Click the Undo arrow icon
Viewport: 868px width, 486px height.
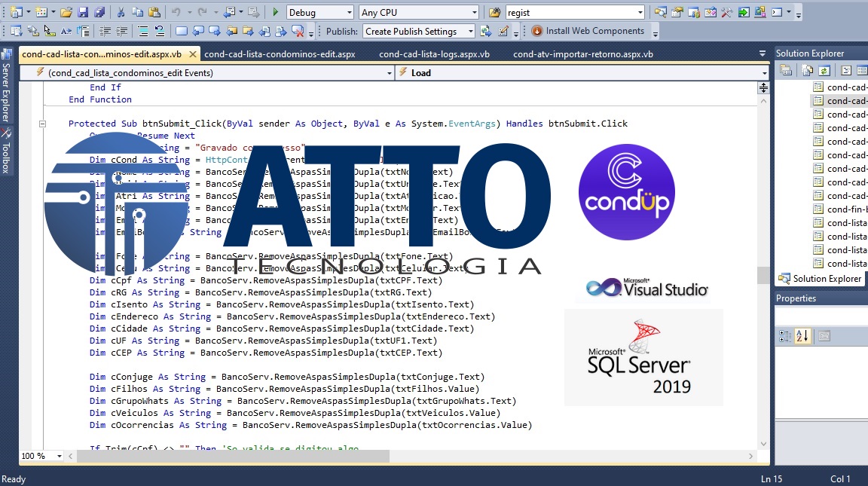(x=176, y=12)
